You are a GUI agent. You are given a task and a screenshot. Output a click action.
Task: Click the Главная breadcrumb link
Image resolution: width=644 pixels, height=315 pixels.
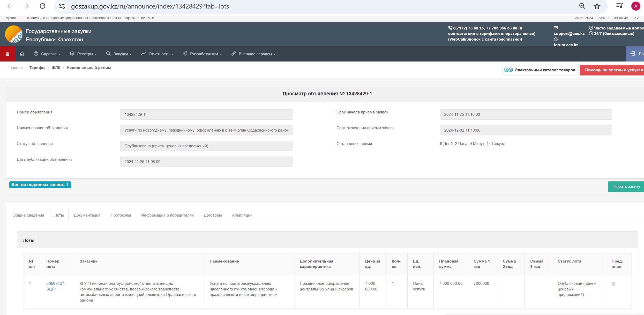15,68
